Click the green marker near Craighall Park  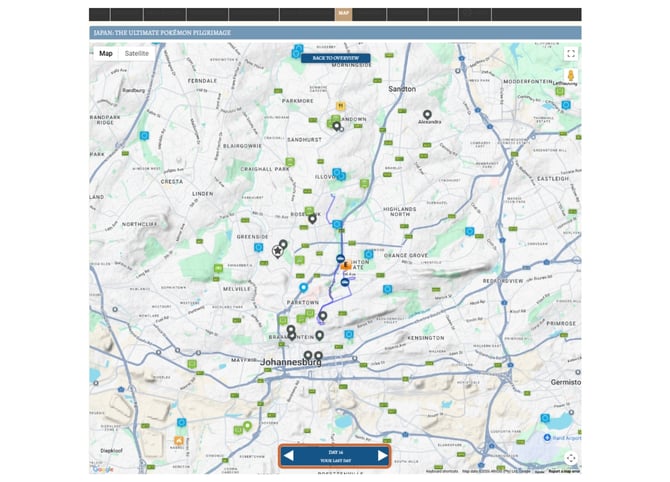(290, 162)
